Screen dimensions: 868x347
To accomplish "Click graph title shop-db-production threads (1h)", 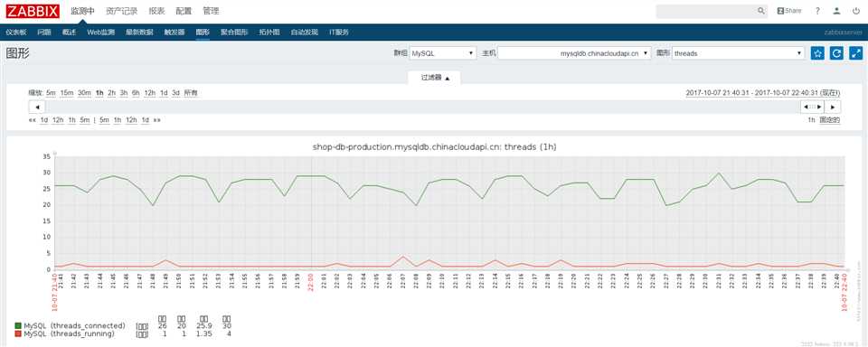I will click(x=435, y=147).
